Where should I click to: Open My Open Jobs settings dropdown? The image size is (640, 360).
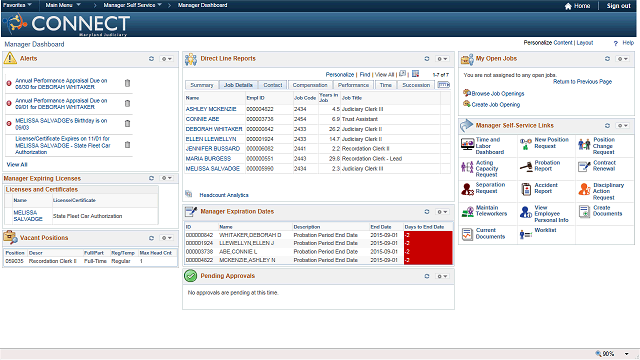coord(623,59)
